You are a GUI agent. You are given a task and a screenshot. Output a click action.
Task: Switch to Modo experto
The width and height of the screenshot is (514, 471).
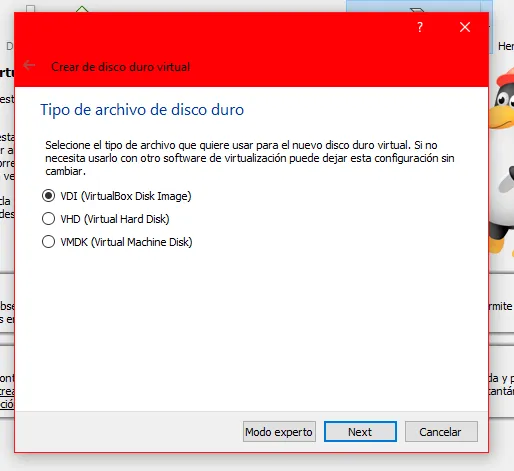279,432
